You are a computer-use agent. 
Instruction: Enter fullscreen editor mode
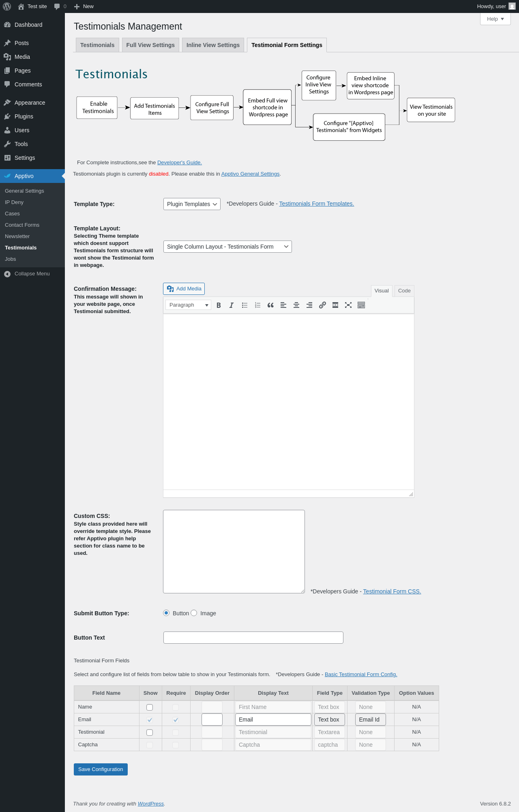tap(348, 305)
